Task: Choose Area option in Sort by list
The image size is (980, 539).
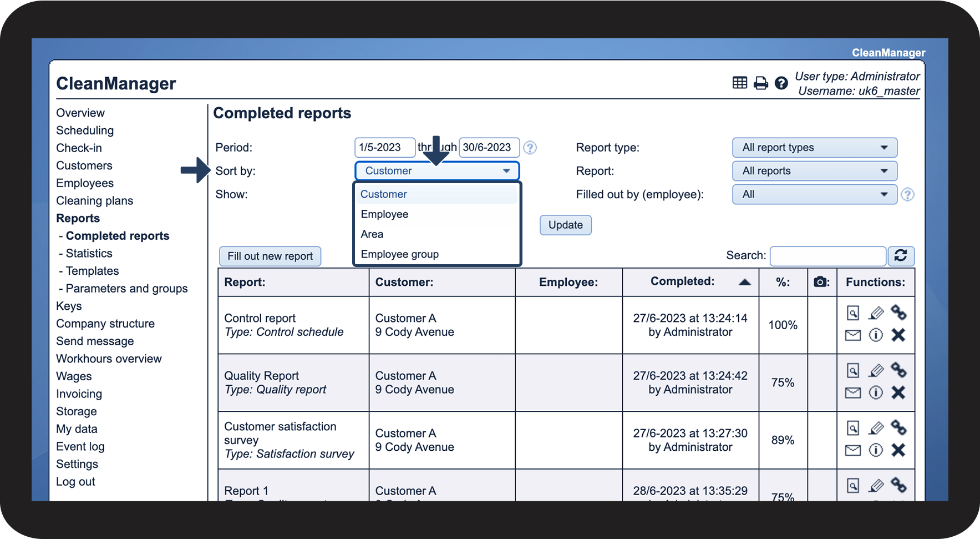Action: (x=372, y=234)
